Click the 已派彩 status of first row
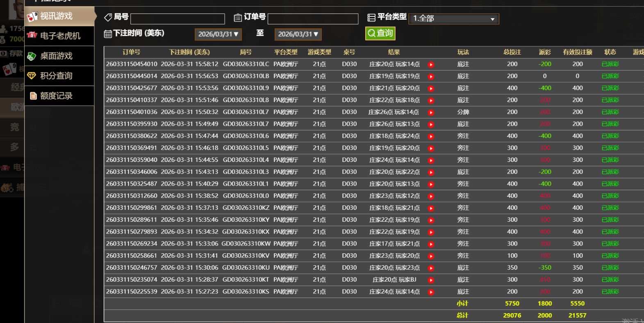 coord(610,64)
